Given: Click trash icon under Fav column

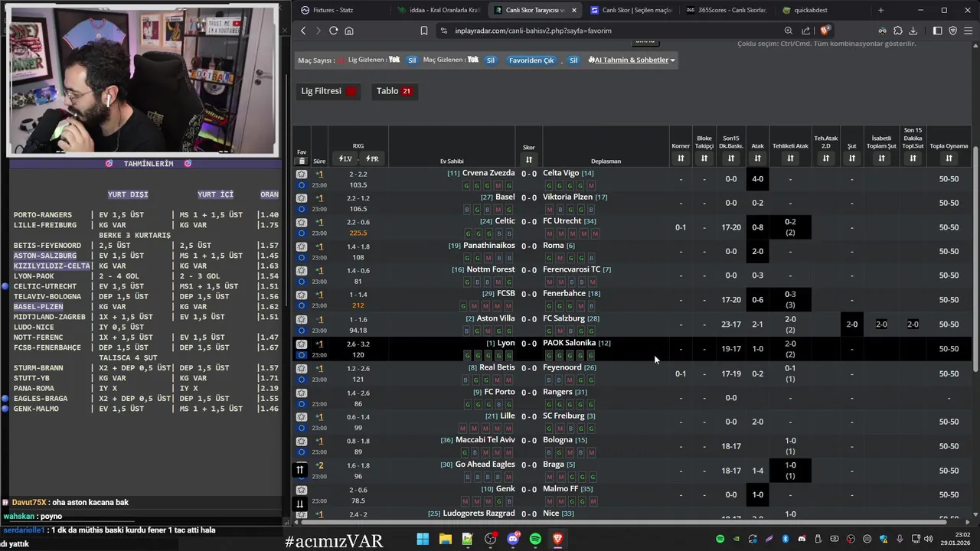Looking at the screenshot, I should [302, 161].
